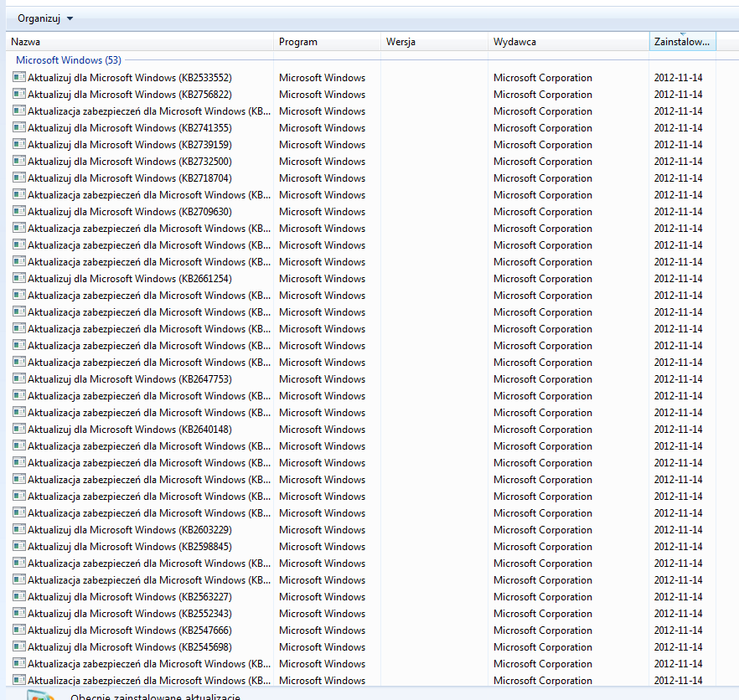Click the update icon beside KB2709630
Screen dimensions: 739x700
tap(18, 212)
